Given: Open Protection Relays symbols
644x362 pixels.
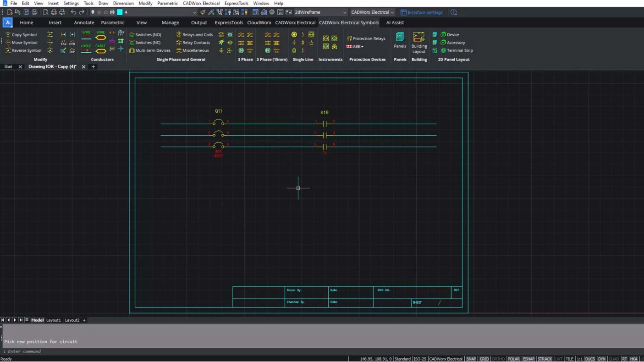Looking at the screenshot, I should [x=366, y=39].
